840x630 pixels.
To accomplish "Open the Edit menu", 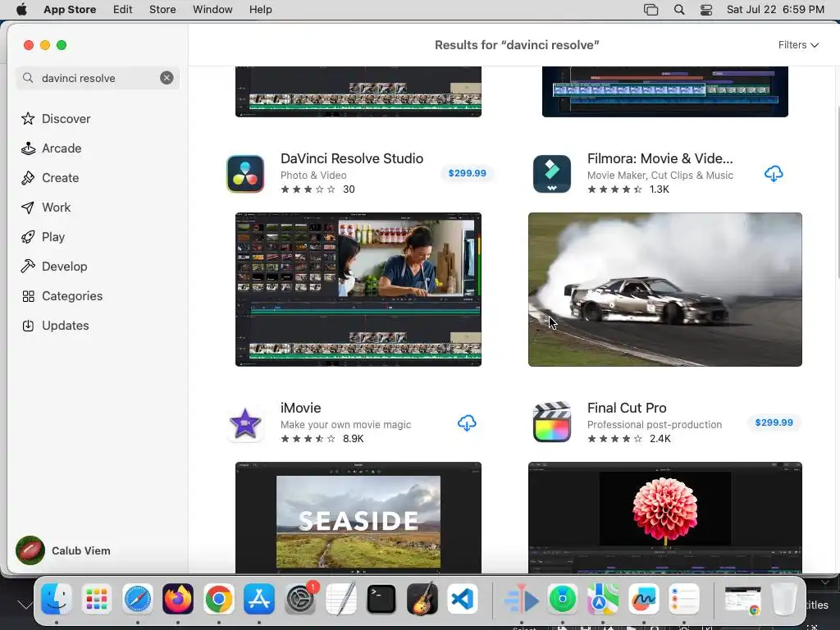I will [x=123, y=10].
